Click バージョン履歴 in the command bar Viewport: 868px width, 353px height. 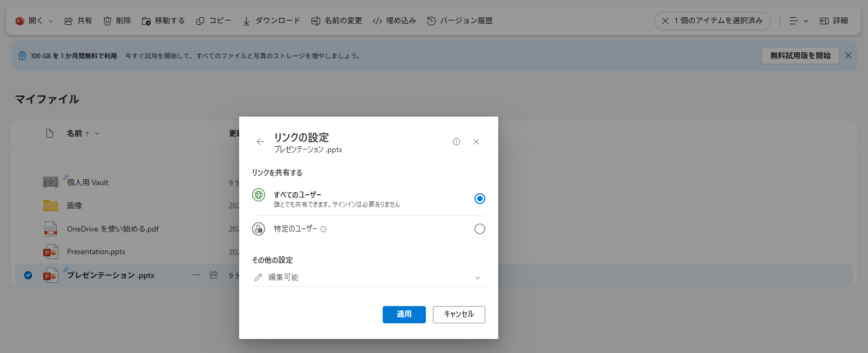[x=459, y=21]
